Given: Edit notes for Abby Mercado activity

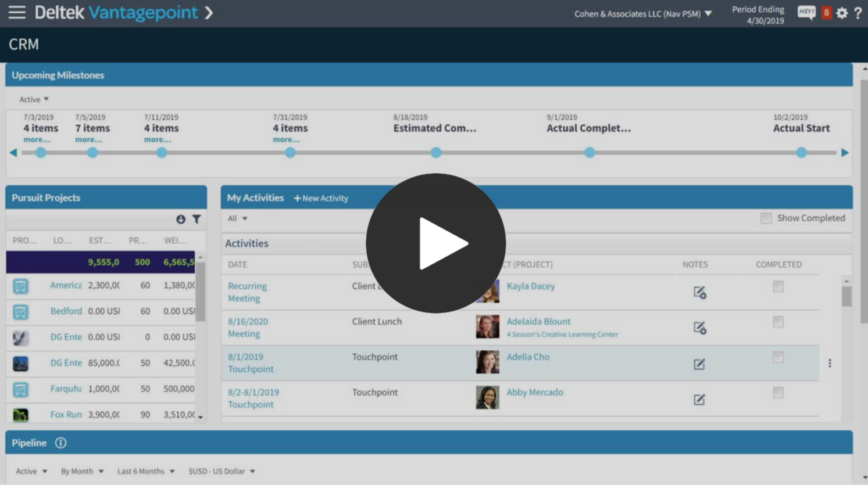Looking at the screenshot, I should pos(699,399).
